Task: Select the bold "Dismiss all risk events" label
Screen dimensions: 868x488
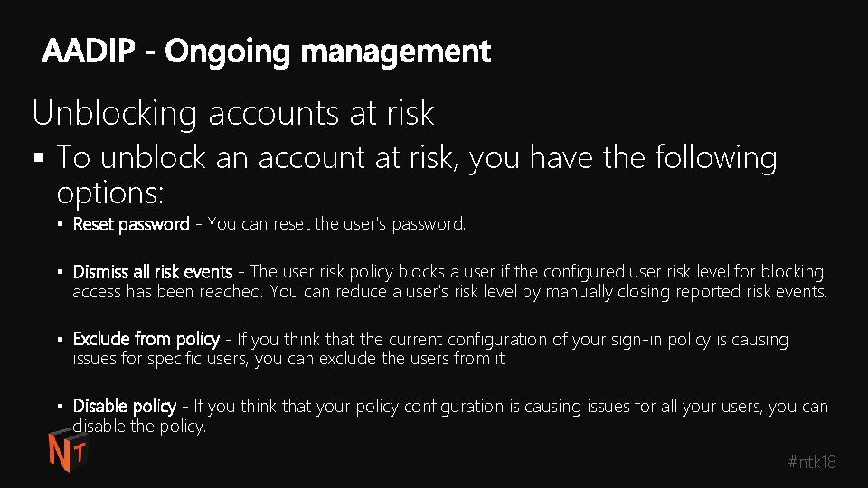Action: pyautogui.click(x=153, y=272)
